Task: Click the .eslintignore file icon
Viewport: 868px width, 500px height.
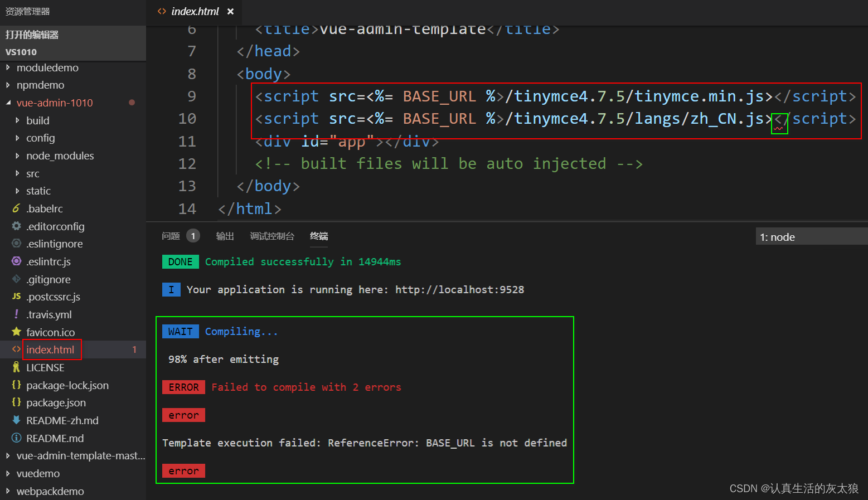Action: coord(16,244)
